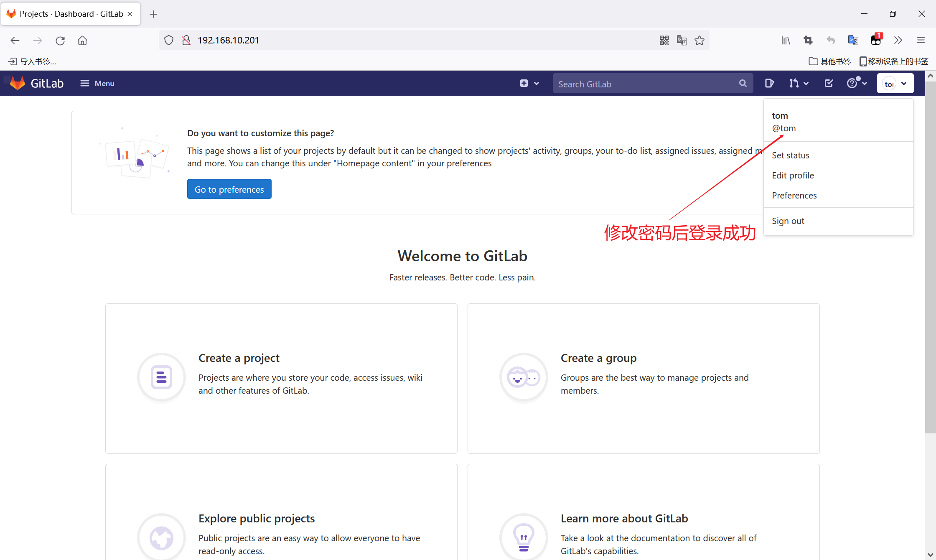Open the To-Do List checkmark icon

tap(829, 83)
